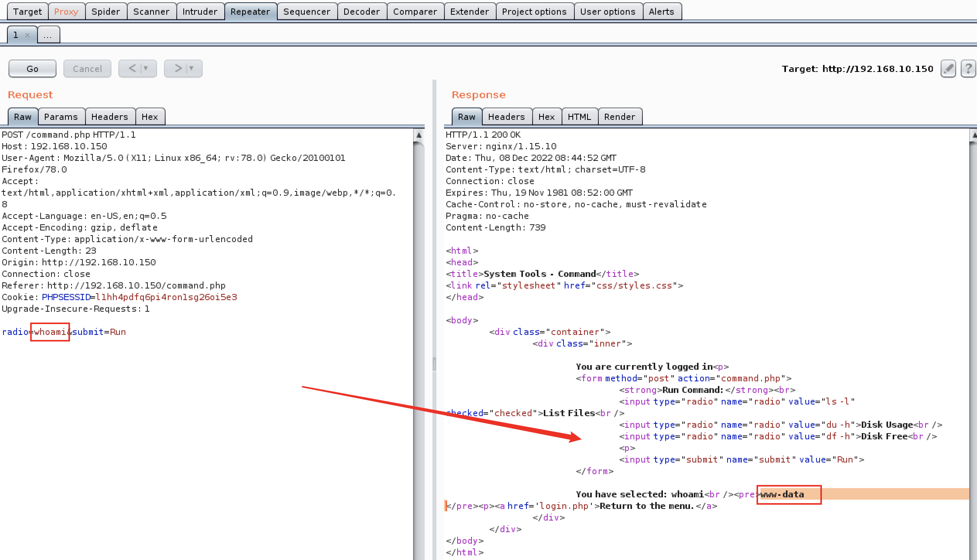This screenshot has width=977, height=560.
Task: Click the previous request back arrow
Action: pyautogui.click(x=132, y=69)
